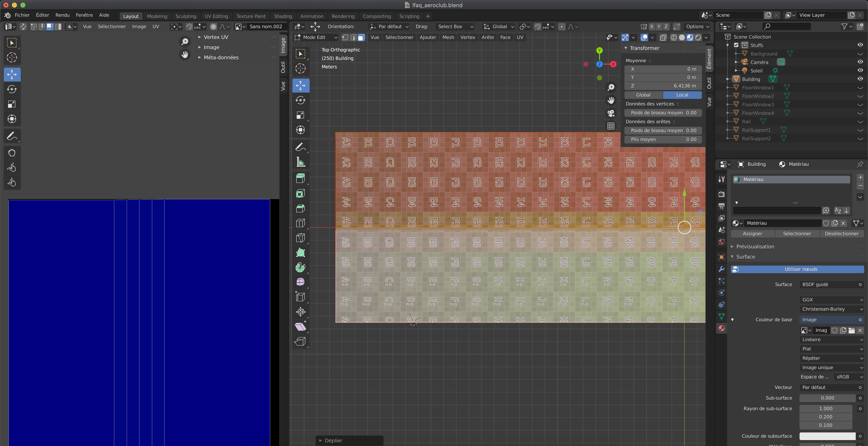Add a new material slot with plus button
The image size is (868, 446).
pyautogui.click(x=860, y=177)
